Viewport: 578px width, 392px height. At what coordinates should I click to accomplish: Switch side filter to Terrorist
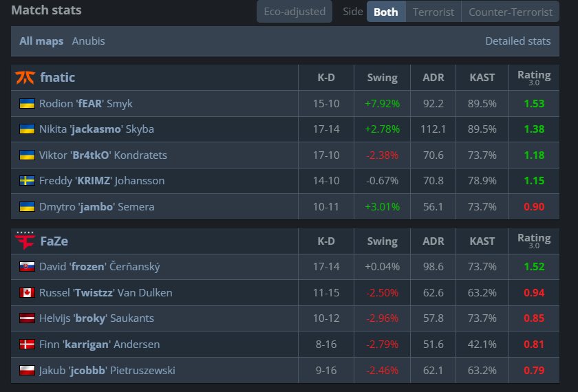(433, 12)
